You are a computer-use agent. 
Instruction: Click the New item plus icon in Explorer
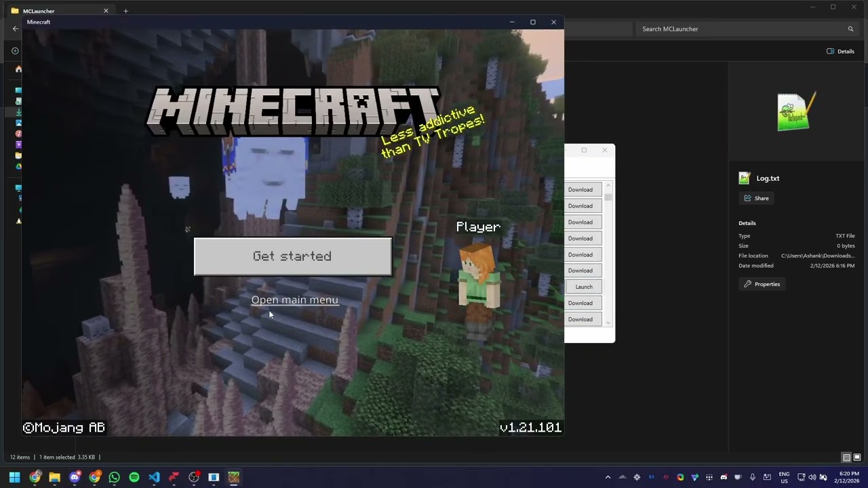(16, 51)
